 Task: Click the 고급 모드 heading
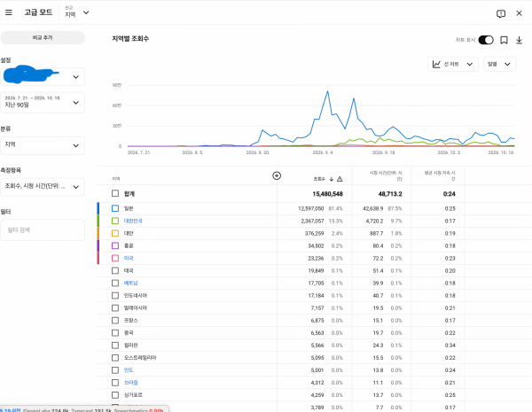pos(38,12)
